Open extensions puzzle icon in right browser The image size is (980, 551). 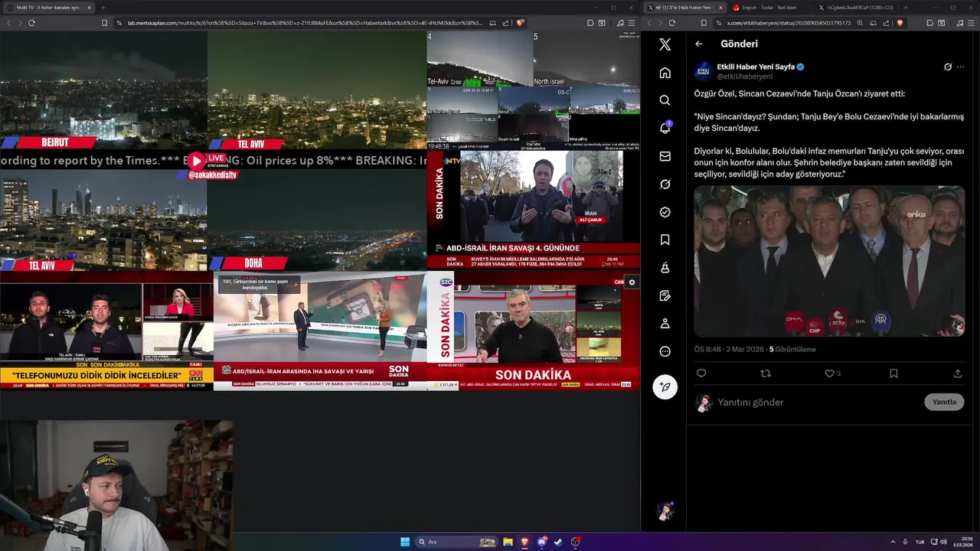pyautogui.click(x=929, y=23)
